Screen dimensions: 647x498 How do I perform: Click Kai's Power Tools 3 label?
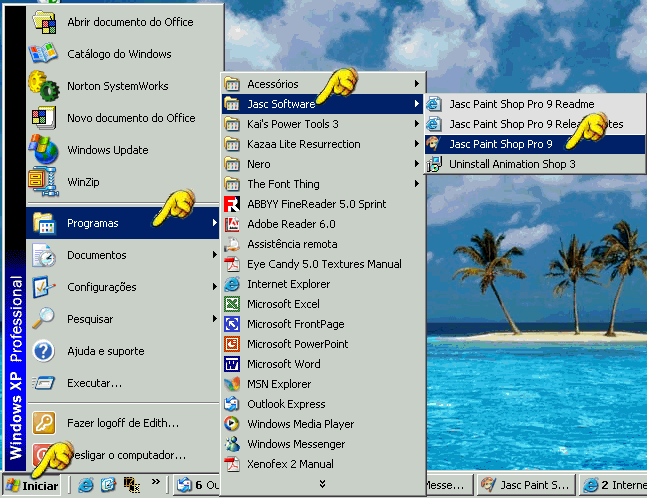pyautogui.click(x=293, y=124)
